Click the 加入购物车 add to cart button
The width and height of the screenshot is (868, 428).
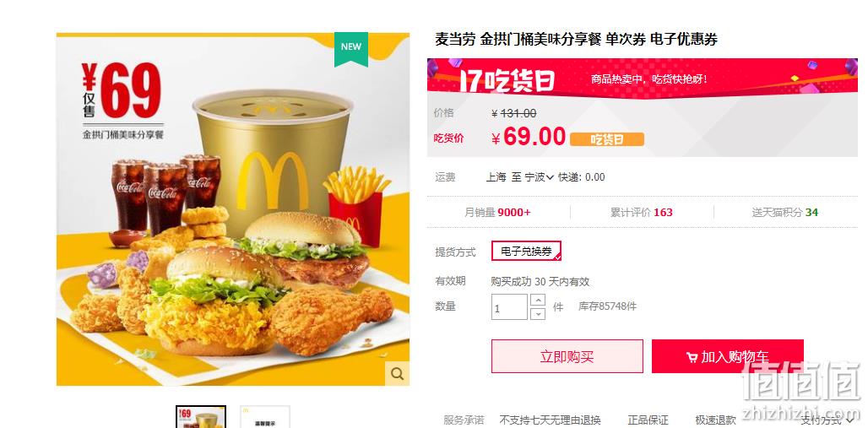pos(727,356)
